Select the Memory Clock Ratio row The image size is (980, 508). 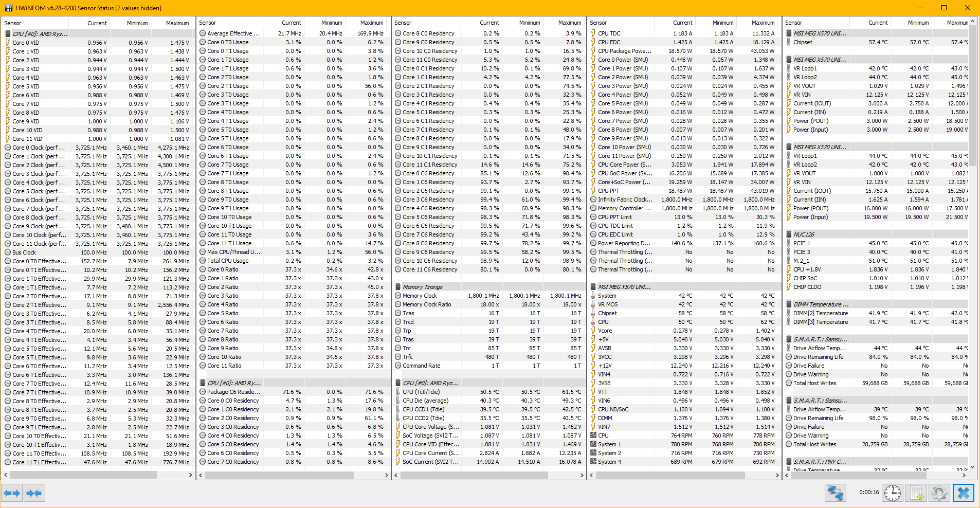coord(489,304)
